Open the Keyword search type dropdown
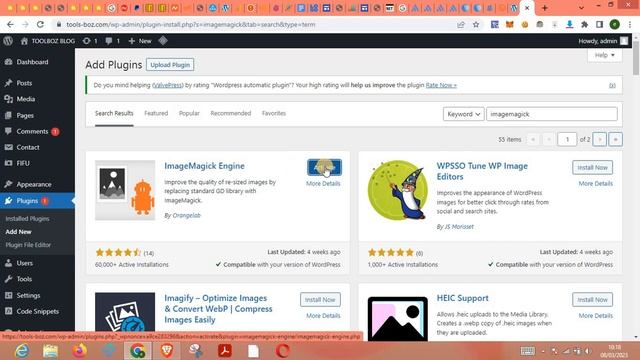640x360 pixels. (x=463, y=114)
